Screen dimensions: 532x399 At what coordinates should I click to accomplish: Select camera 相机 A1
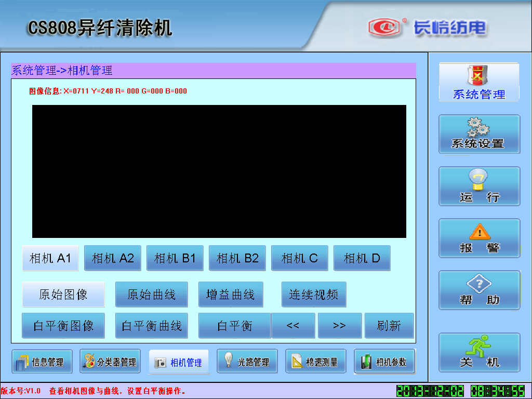tap(50, 258)
